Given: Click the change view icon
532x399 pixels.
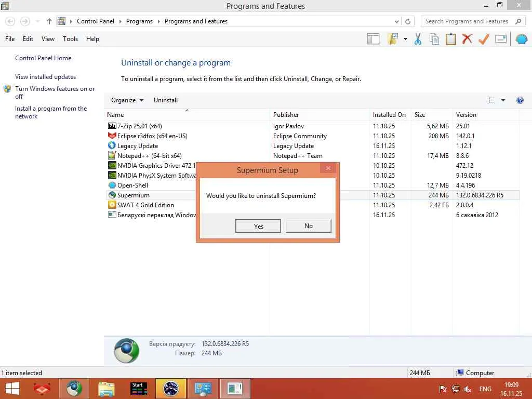Looking at the screenshot, I should pos(490,100).
